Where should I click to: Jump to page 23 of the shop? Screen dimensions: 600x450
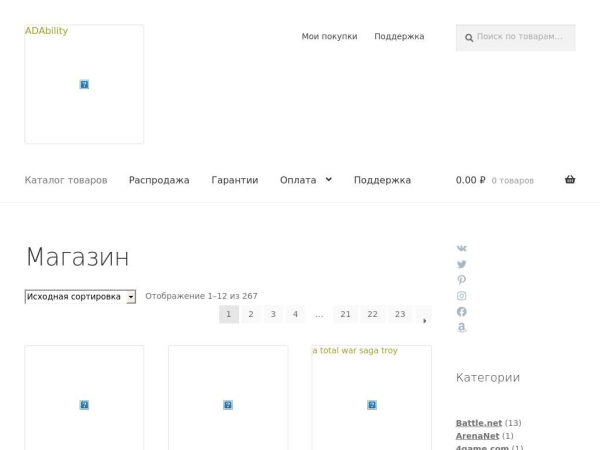point(400,315)
